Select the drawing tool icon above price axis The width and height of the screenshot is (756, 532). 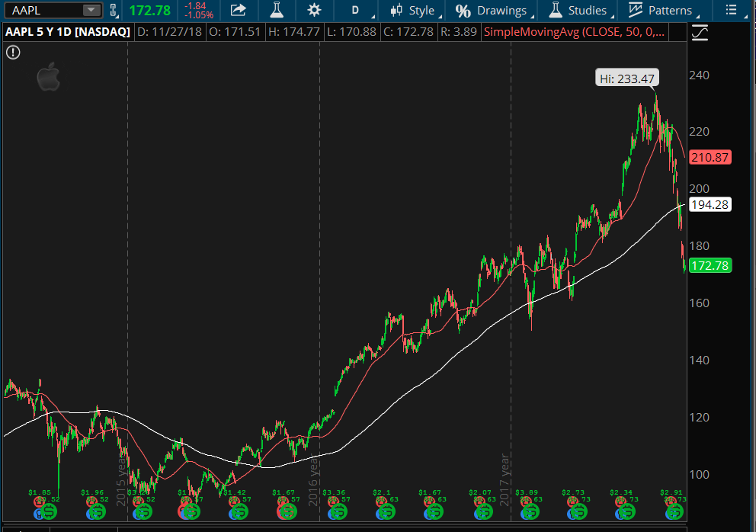700,33
